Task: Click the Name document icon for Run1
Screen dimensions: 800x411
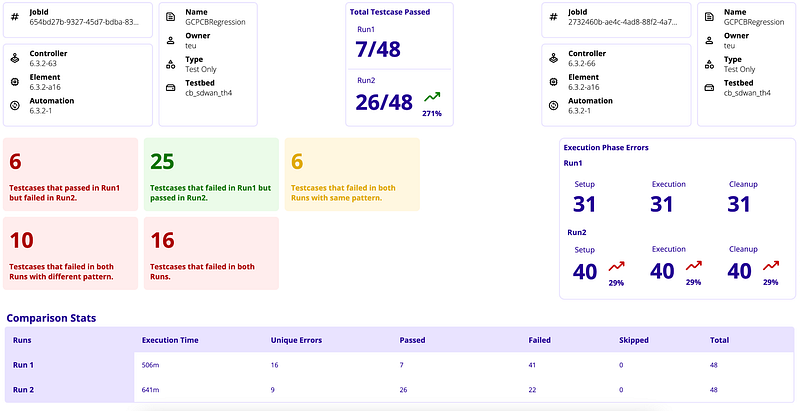Action: click(171, 17)
